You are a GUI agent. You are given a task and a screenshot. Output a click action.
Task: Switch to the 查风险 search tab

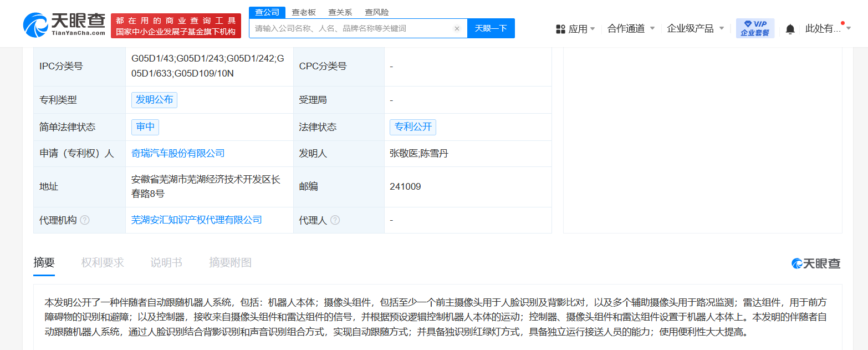click(x=376, y=12)
